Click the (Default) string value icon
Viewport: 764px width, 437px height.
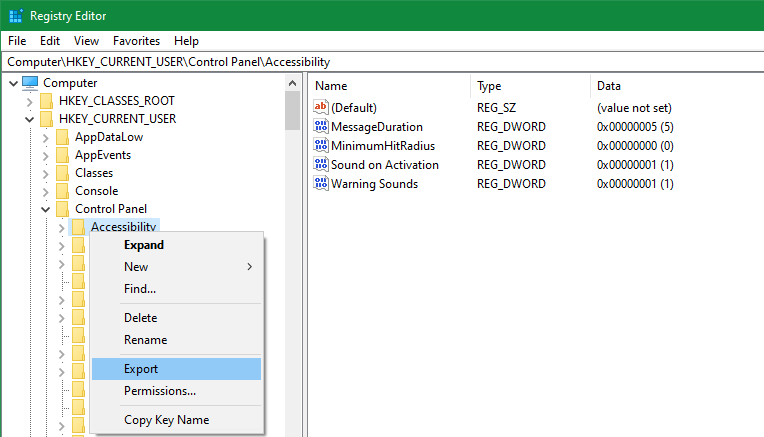[x=321, y=107]
